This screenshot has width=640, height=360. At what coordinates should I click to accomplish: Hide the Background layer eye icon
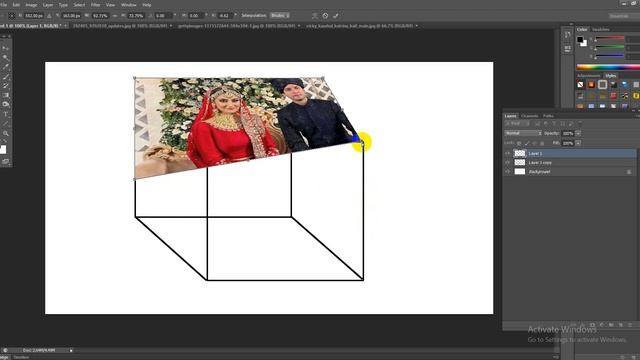pos(508,172)
